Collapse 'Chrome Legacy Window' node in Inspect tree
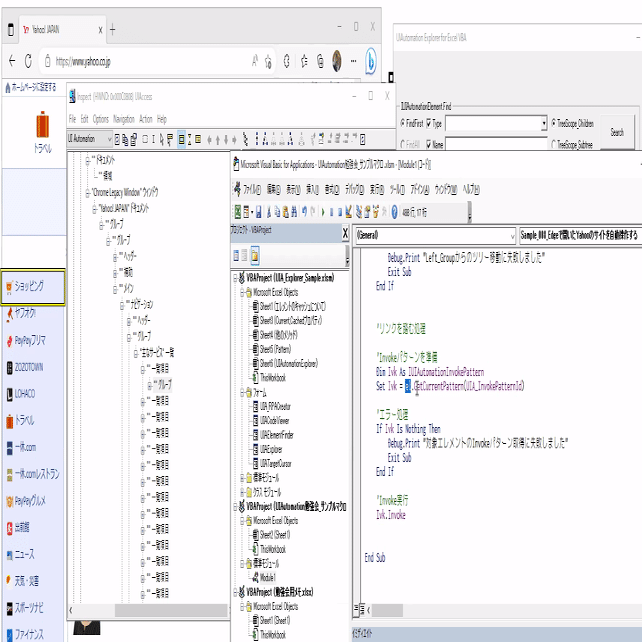 click(x=88, y=192)
